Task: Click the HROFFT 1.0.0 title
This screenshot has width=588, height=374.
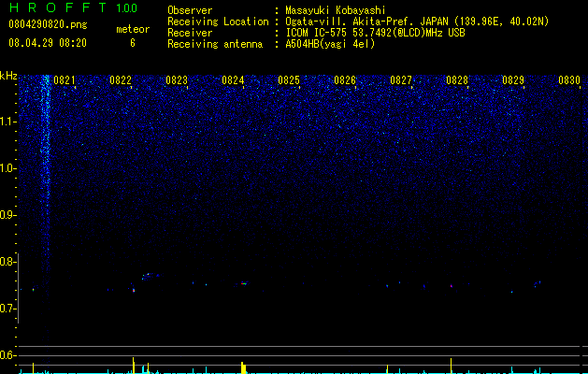Action: (x=73, y=7)
